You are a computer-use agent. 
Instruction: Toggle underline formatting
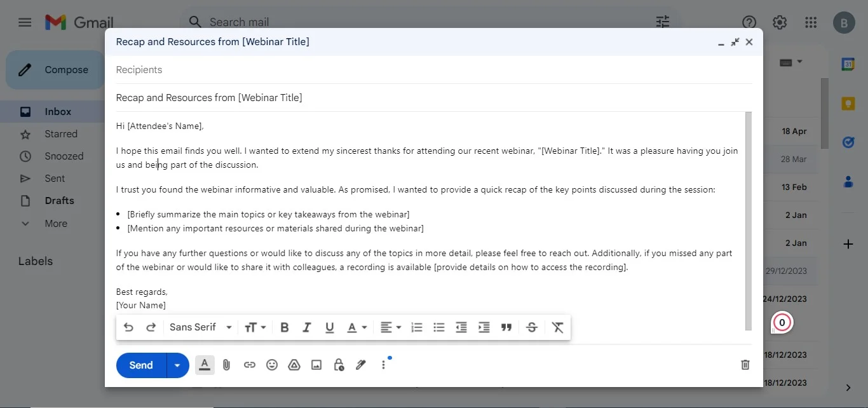coord(329,327)
